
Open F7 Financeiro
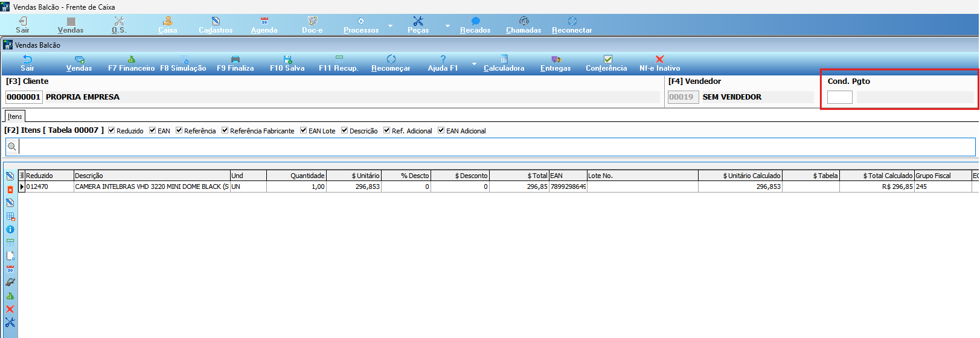click(x=131, y=63)
